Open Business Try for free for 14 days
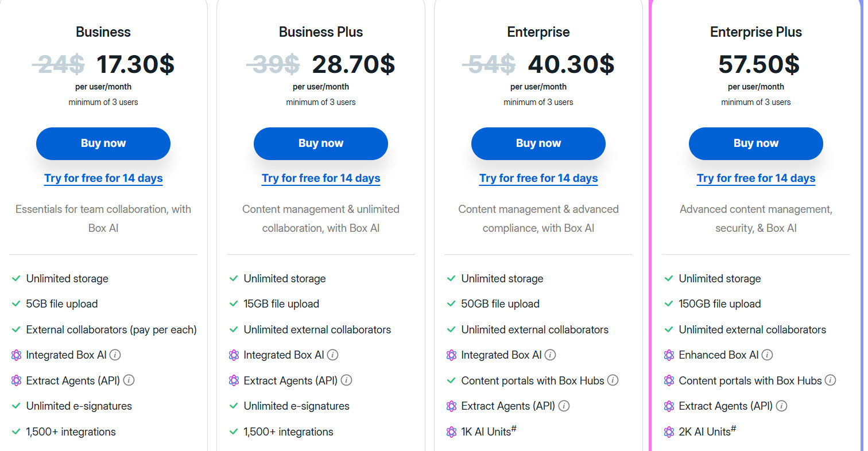Screen dimensions: 868x451 click(x=103, y=178)
